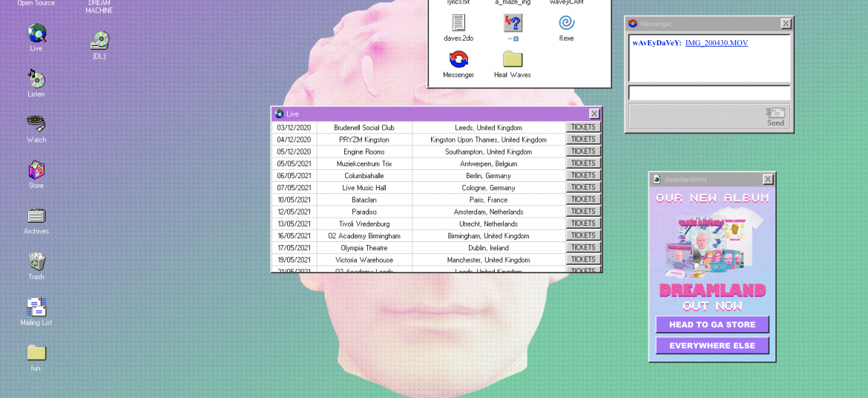Click the Messenger text input field
The width and height of the screenshot is (868, 398).
pyautogui.click(x=709, y=94)
